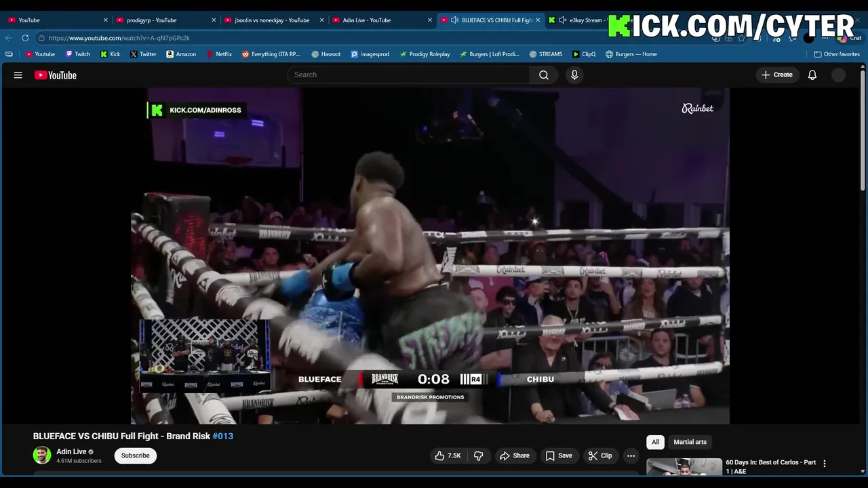Open the Amazon bookmark
Viewport: 868px width, 488px height.
click(x=181, y=54)
